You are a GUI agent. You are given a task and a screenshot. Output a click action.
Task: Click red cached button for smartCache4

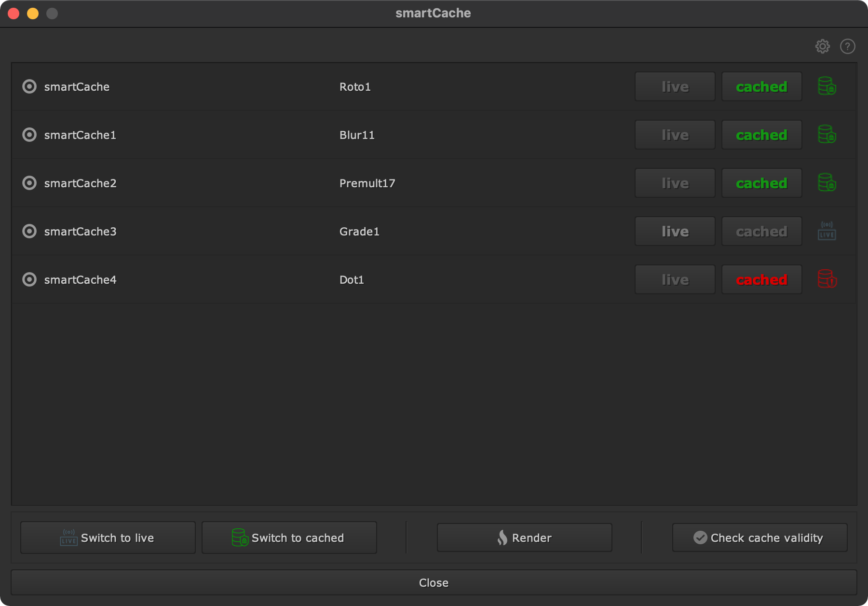[761, 279]
